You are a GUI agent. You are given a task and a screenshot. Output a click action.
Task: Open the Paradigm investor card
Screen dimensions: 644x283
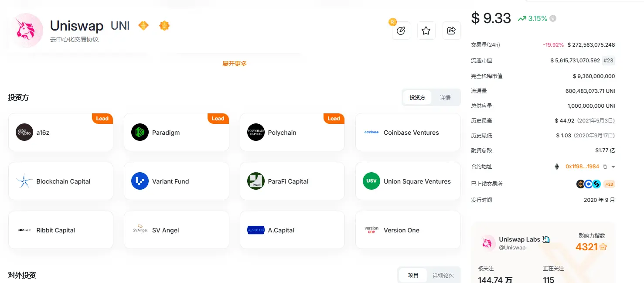(177, 132)
